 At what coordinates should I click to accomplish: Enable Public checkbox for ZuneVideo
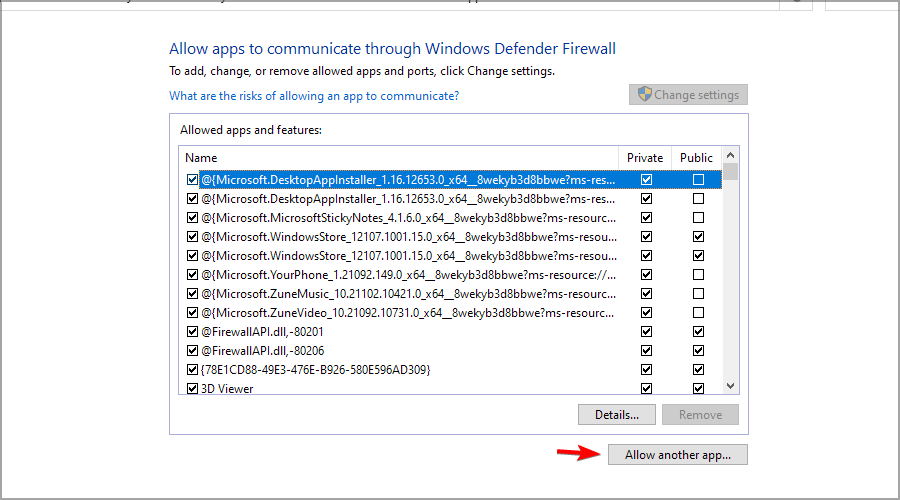click(x=698, y=312)
